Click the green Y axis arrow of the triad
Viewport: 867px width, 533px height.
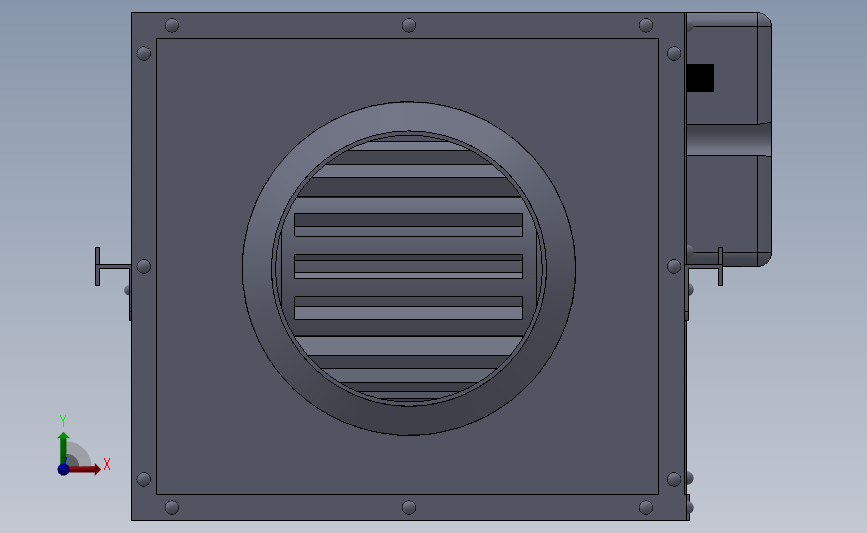tap(64, 448)
